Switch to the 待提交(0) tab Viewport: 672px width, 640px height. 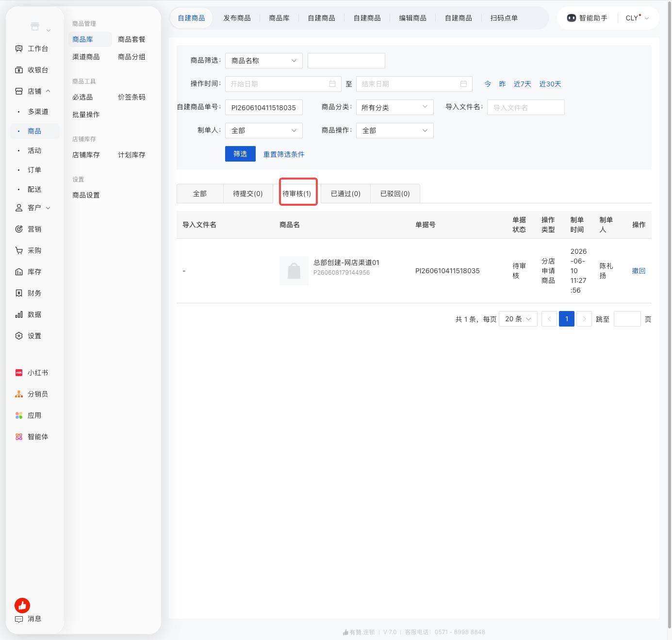pos(248,194)
